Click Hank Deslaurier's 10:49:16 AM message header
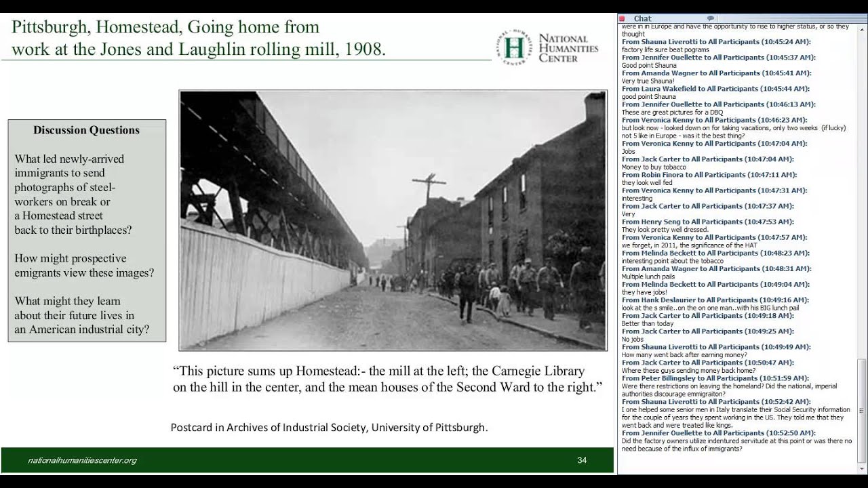Screen dimensions: 868x488 [715, 300]
